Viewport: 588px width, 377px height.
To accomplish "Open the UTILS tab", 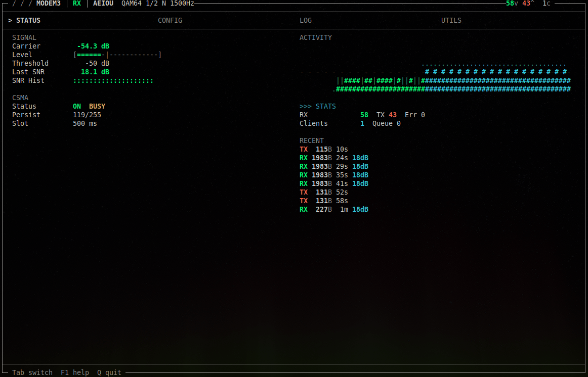I will click(x=451, y=21).
